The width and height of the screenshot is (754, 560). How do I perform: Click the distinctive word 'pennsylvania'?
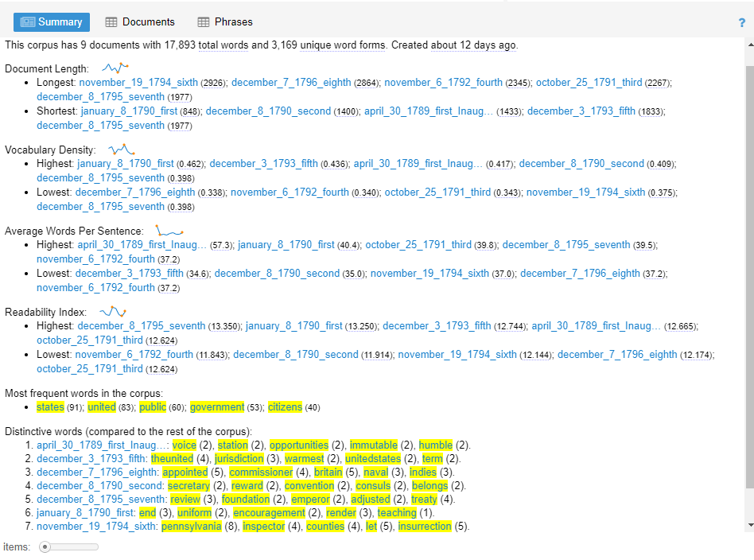click(192, 526)
